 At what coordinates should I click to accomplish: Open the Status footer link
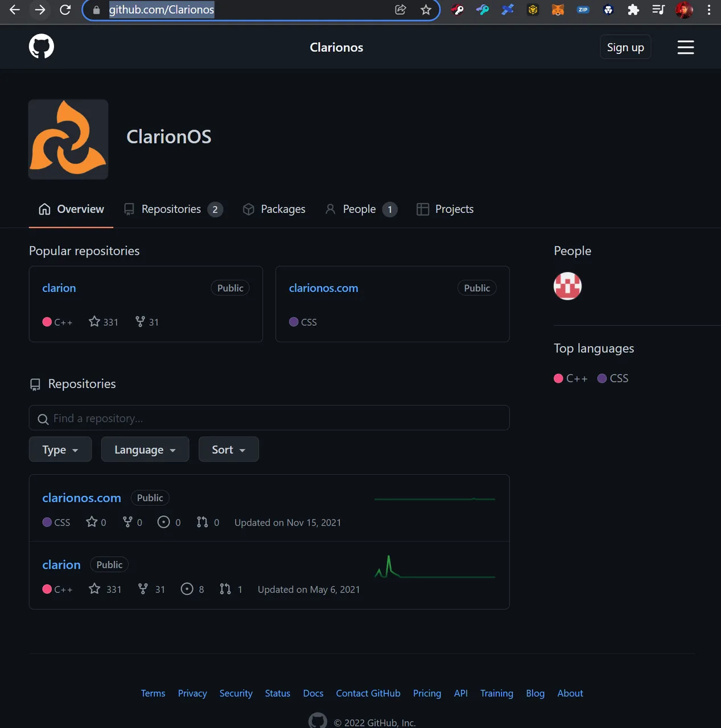[278, 693]
